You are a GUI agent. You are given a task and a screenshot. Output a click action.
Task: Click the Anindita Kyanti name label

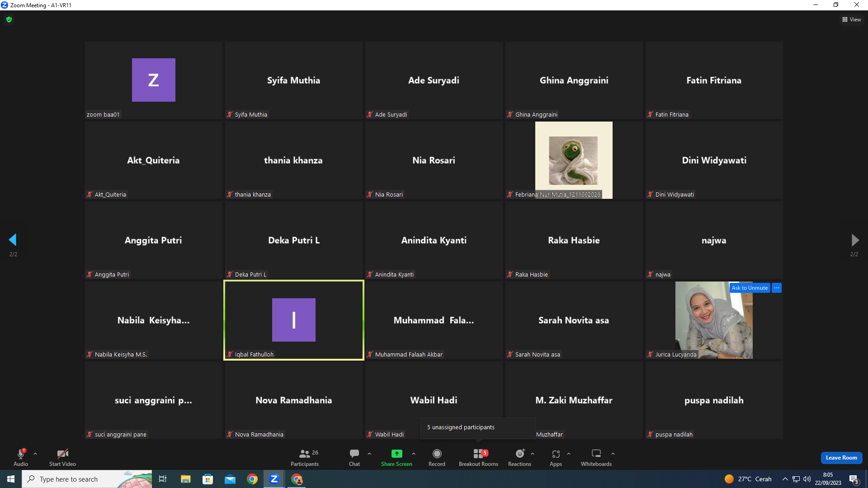coord(394,275)
